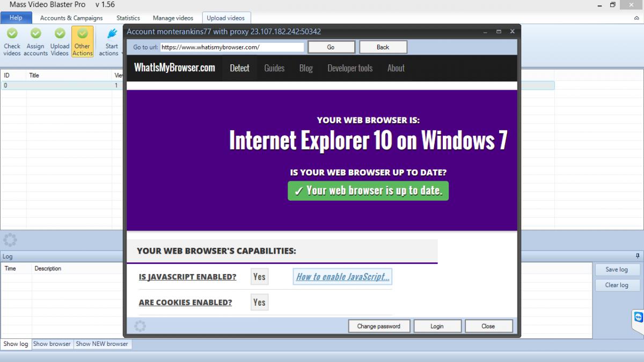This screenshot has width=644, height=362.
Task: Minimize the account browser dialog
Action: point(485,32)
